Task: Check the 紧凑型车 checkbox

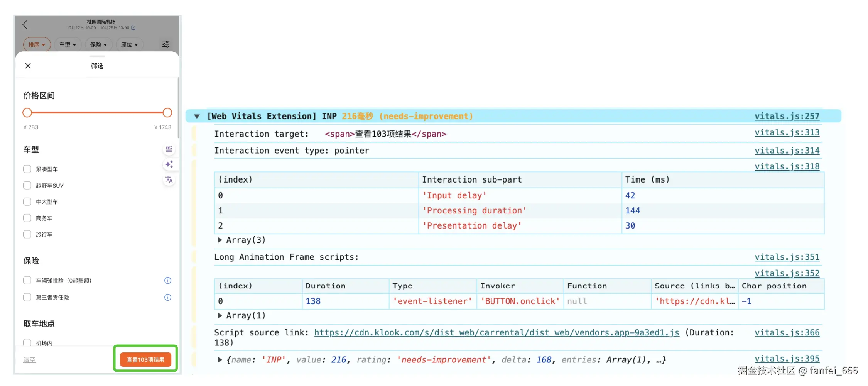Action: (27, 169)
